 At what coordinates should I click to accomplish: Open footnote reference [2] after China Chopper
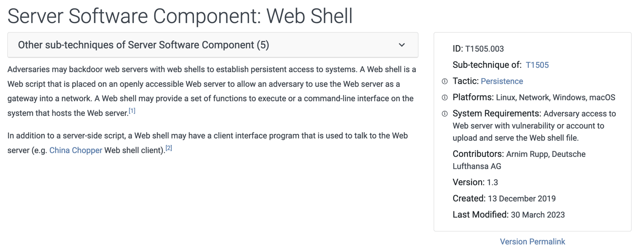(169, 147)
